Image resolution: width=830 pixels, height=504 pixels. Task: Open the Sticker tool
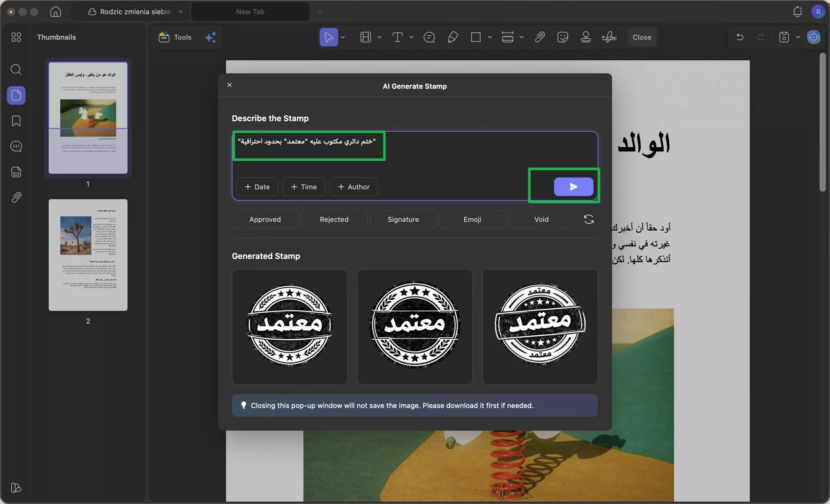coord(563,37)
